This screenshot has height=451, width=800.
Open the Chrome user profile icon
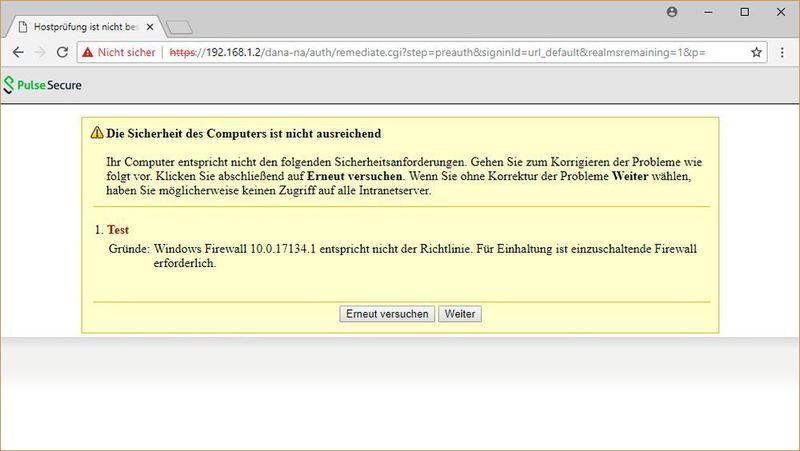pos(672,12)
